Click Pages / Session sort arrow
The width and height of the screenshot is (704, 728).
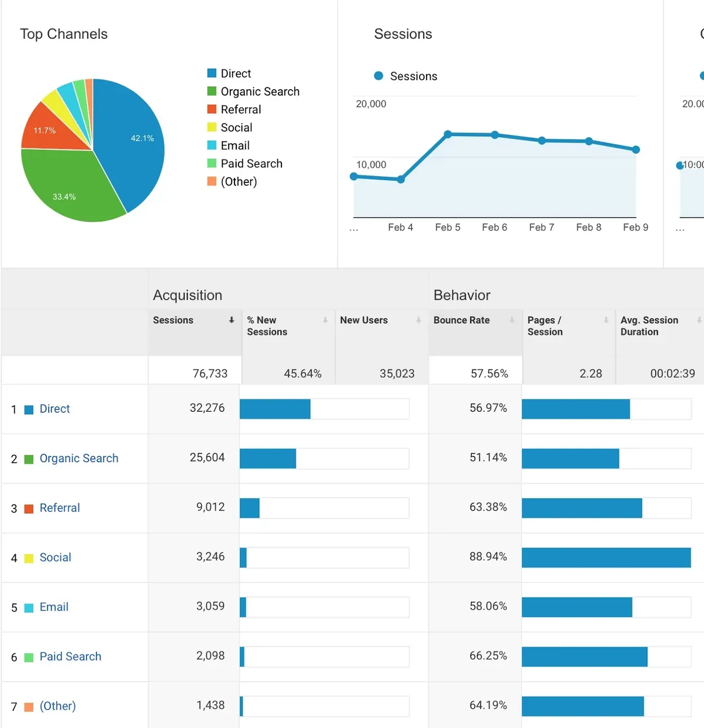(606, 320)
